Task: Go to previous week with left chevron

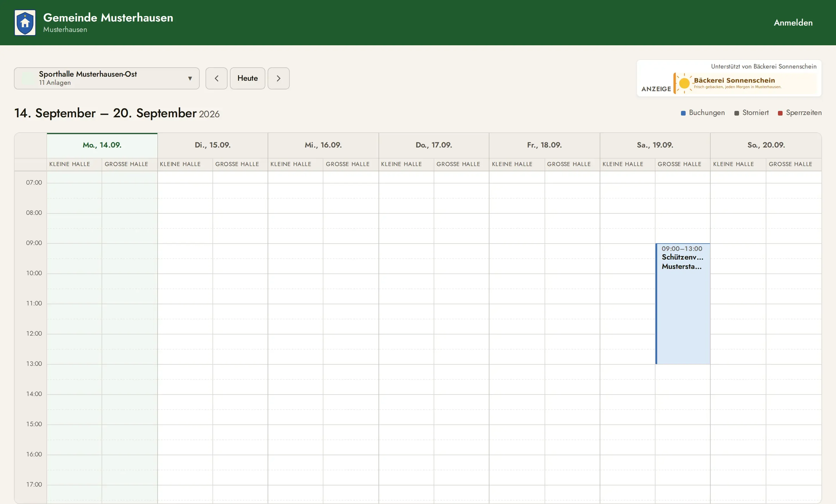Action: coord(217,78)
